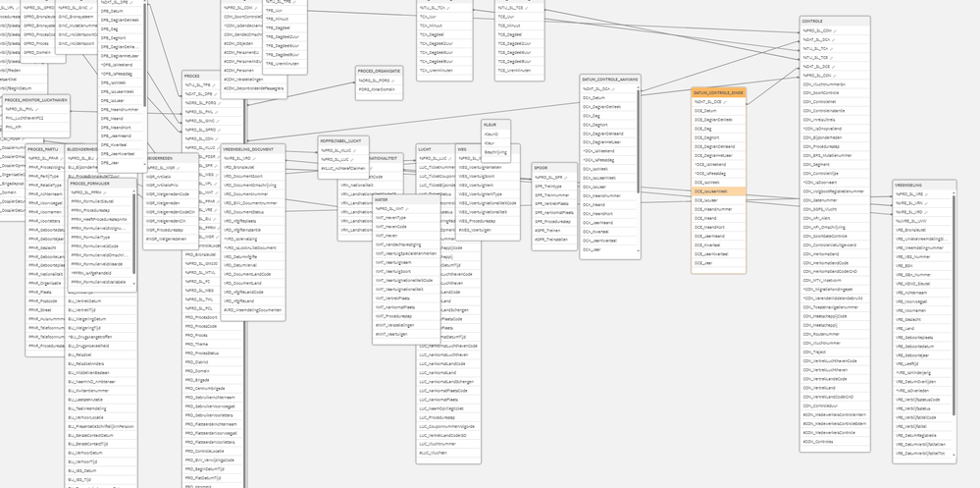Click VRE_Geslacht field
The image size is (980, 488).
click(922, 319)
